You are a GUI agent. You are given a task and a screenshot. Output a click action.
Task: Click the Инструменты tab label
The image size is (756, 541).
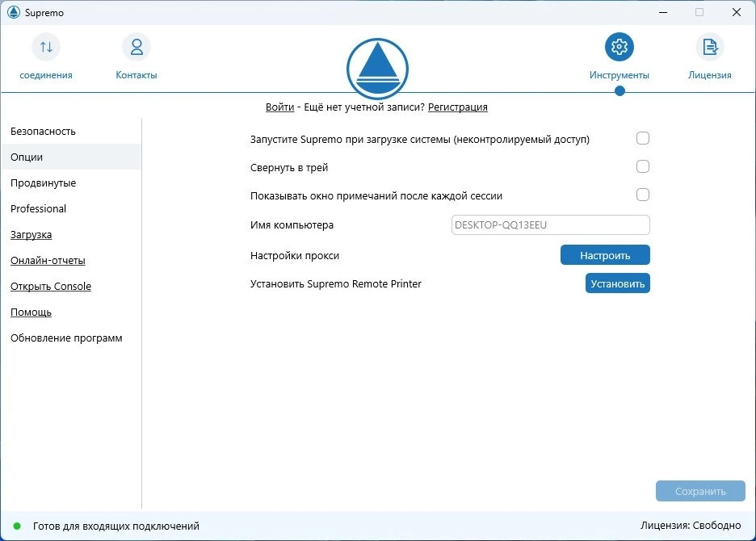tap(619, 75)
